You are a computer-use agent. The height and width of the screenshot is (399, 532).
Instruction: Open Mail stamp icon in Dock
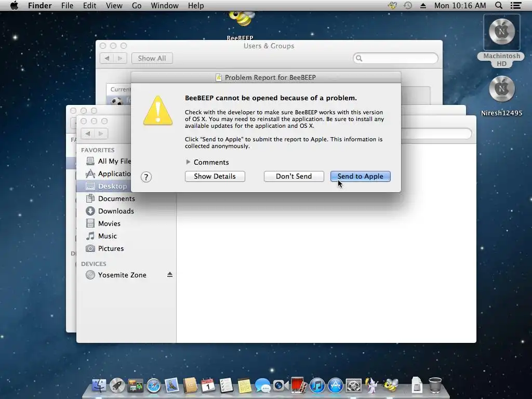[x=172, y=386]
